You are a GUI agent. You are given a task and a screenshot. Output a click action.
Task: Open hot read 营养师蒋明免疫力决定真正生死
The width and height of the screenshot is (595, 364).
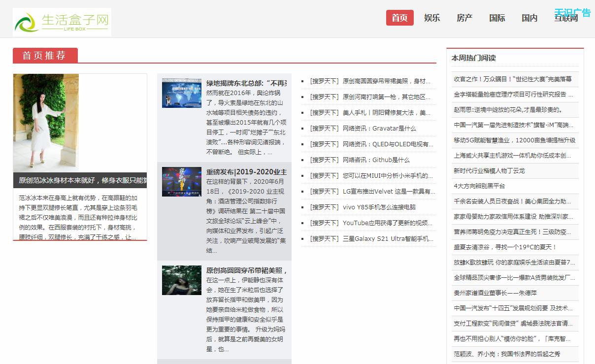pyautogui.click(x=513, y=232)
